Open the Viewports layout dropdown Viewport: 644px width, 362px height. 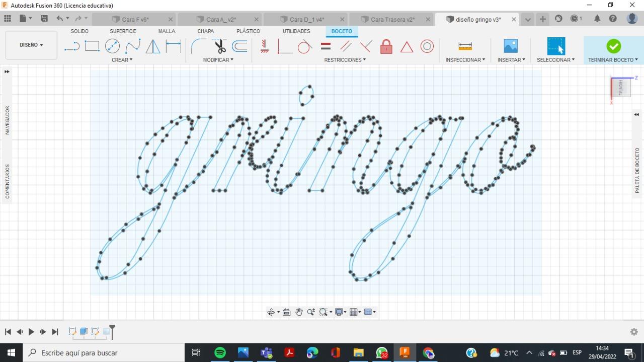(370, 312)
